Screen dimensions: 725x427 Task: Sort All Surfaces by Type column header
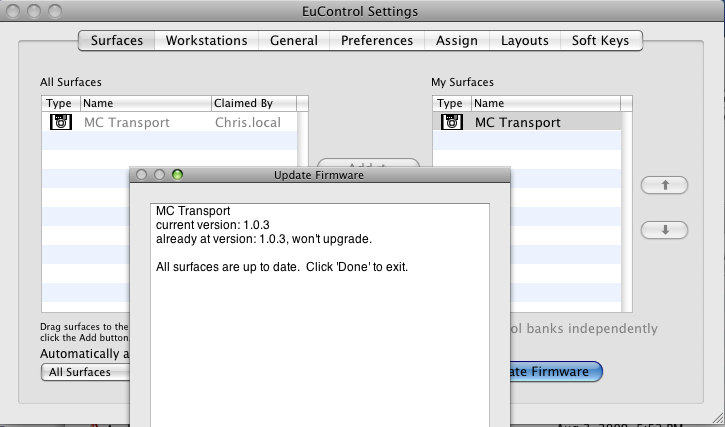pos(61,103)
